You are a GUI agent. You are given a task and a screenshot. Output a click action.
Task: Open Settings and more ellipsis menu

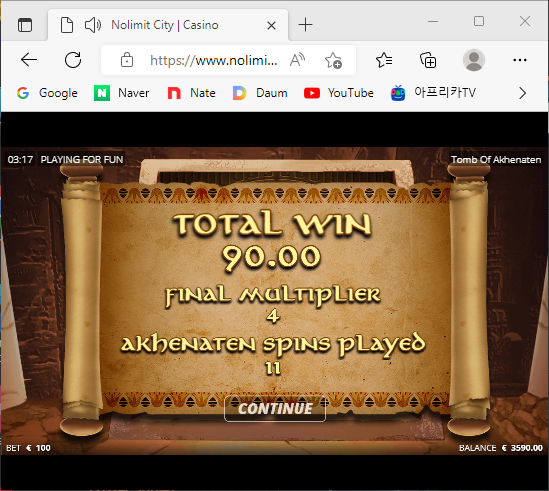(x=520, y=60)
